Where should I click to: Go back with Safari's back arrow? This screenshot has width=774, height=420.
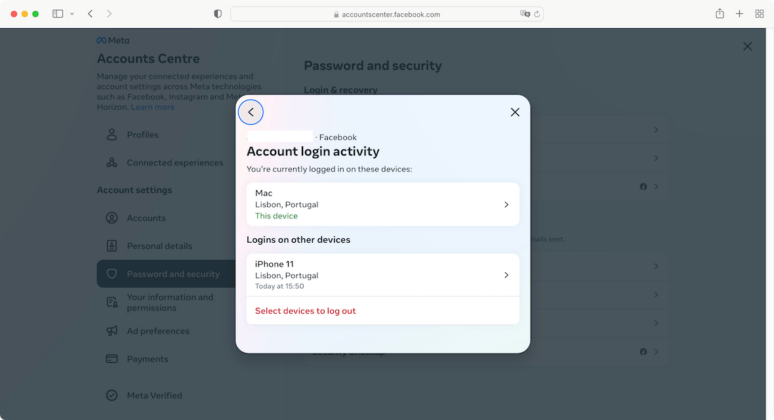click(90, 14)
